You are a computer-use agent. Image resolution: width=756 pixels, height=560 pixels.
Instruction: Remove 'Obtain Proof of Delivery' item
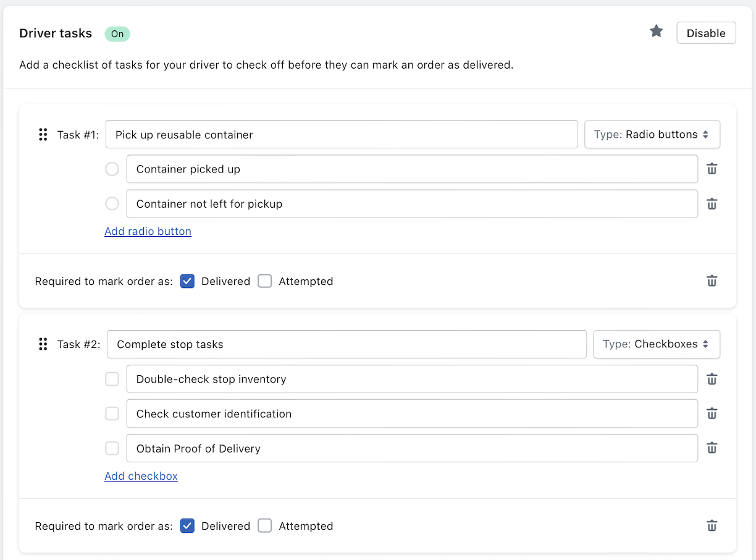coord(712,448)
